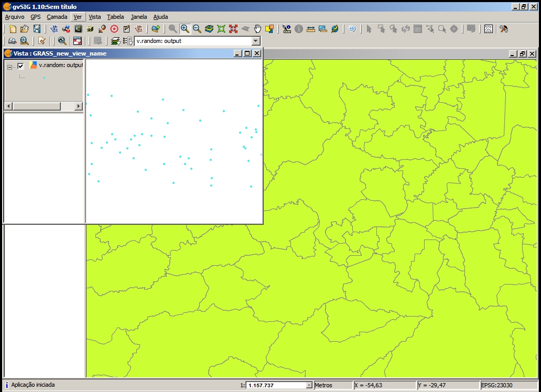Click the right arrow of the legend scrollbar
Image resolution: width=541 pixels, height=392 pixels.
pyautogui.click(x=79, y=106)
